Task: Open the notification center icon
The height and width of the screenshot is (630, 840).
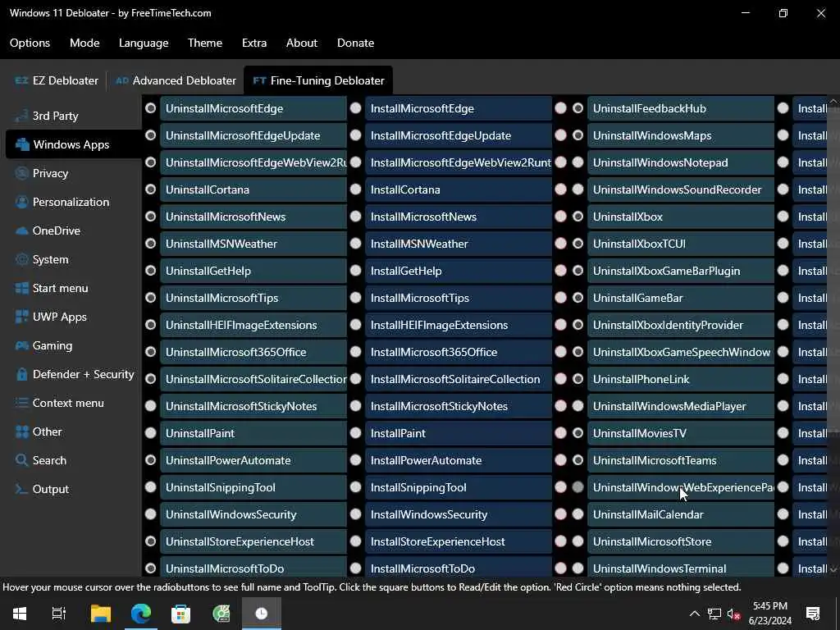Action: 813,614
